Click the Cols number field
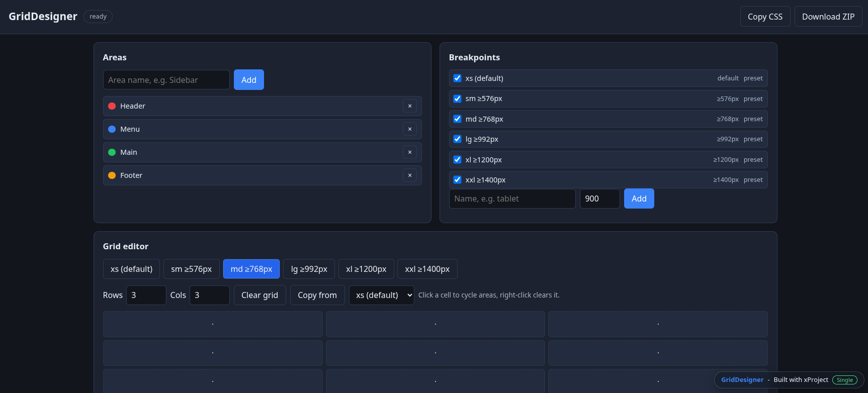Image resolution: width=868 pixels, height=393 pixels. pyautogui.click(x=210, y=295)
